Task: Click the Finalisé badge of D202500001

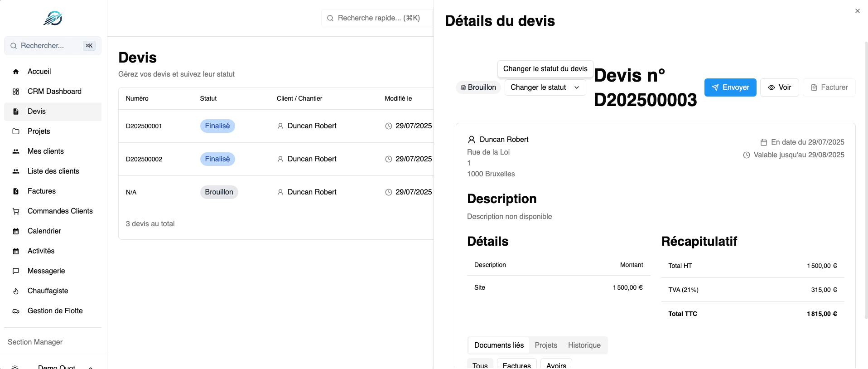Action: coord(217,126)
